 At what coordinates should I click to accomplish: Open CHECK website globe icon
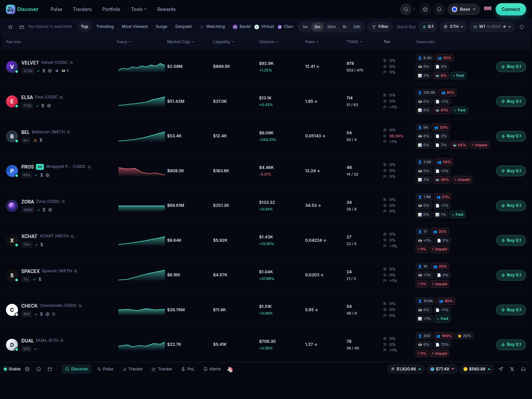pos(48,314)
